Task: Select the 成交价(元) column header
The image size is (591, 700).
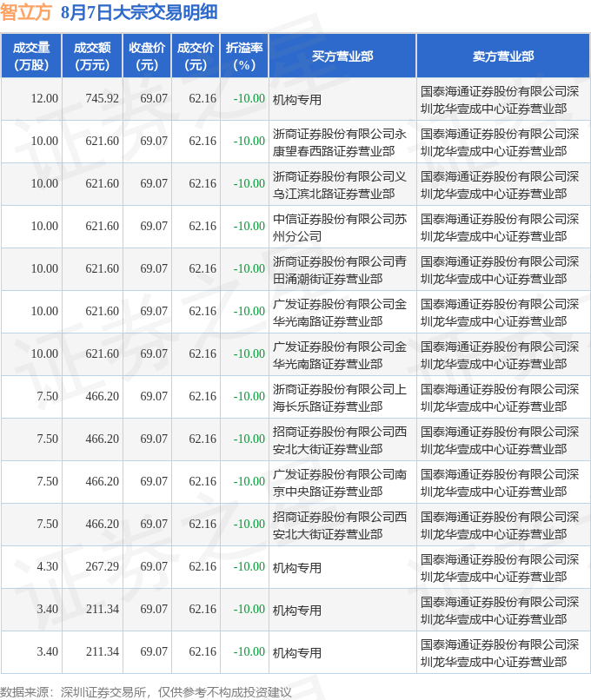Action: coord(196,56)
